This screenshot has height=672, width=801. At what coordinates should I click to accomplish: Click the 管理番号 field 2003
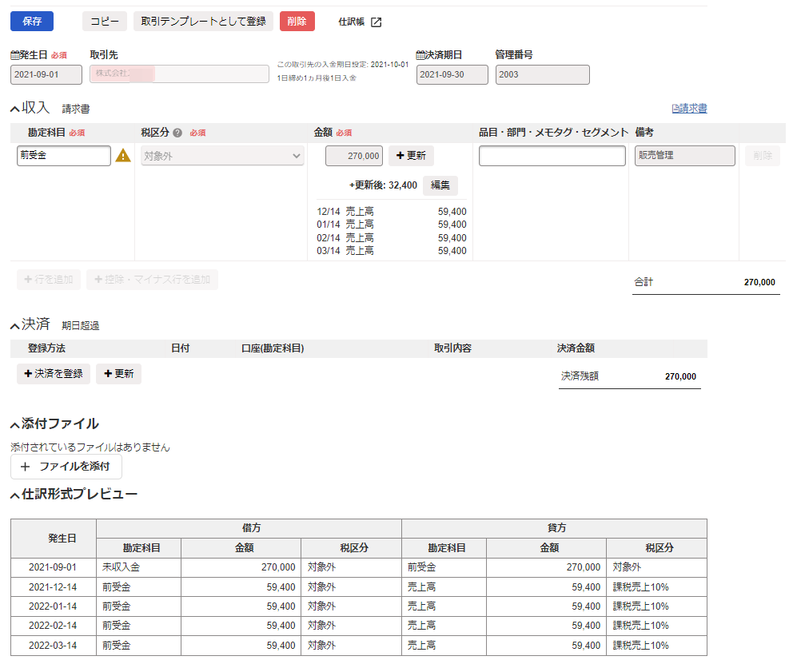click(x=542, y=74)
